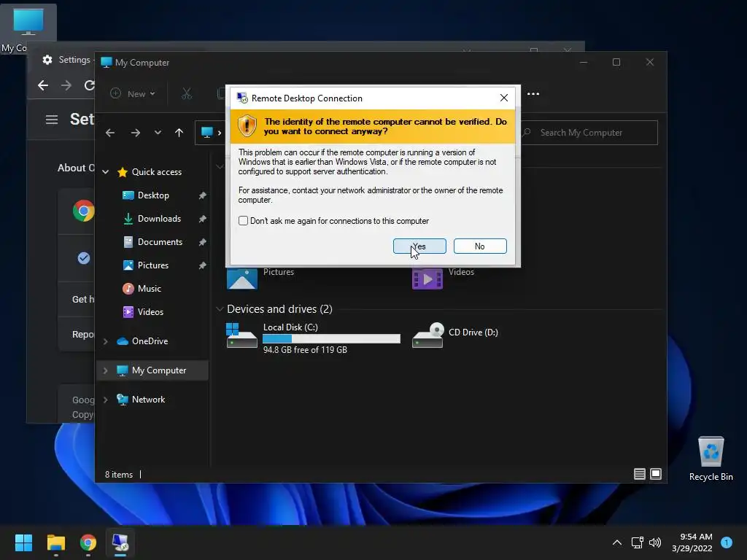This screenshot has width=747, height=560.
Task: Open the Settings hamburger menu
Action: (x=52, y=120)
